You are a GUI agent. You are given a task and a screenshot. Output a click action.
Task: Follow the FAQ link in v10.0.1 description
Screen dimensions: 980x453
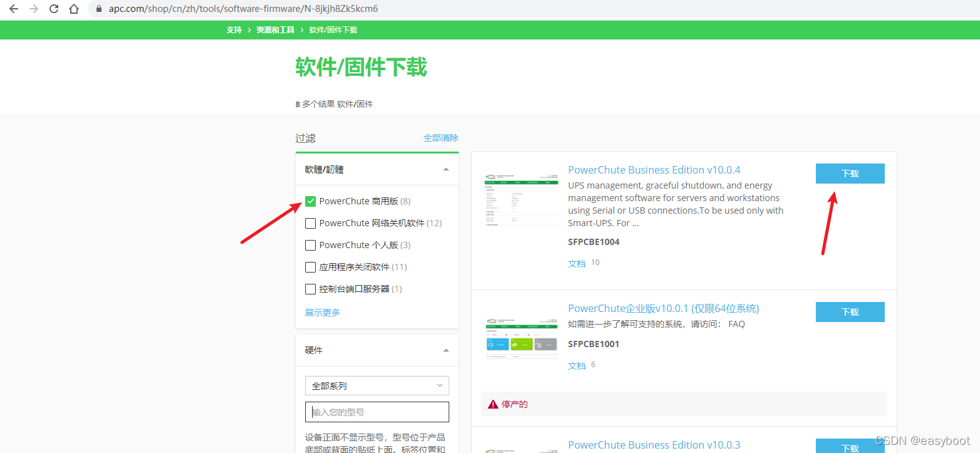click(x=737, y=324)
